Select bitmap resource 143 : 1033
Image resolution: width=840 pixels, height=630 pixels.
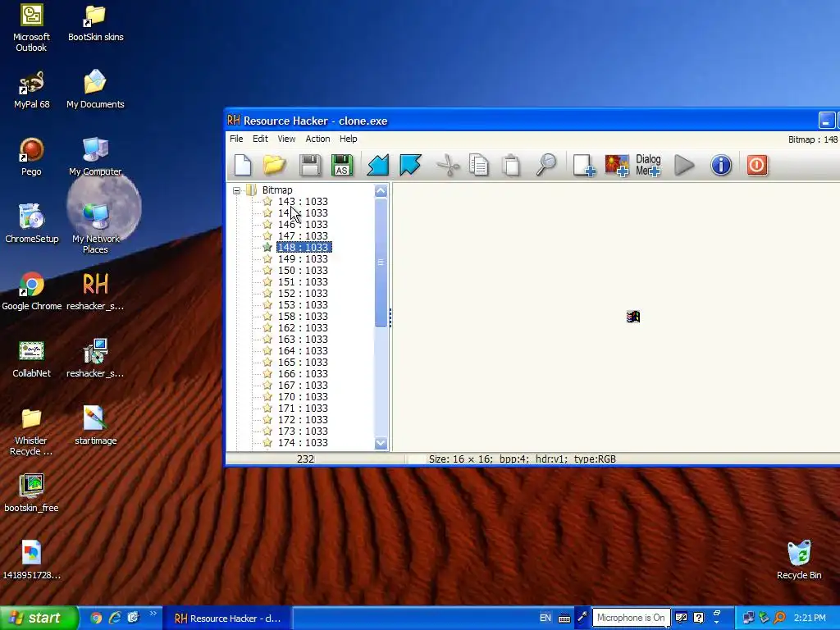[303, 202]
